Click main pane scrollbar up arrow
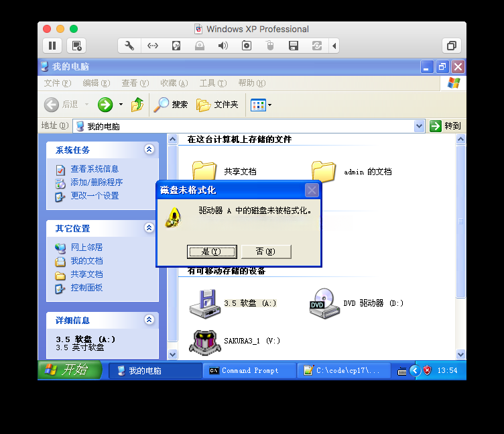Image resolution: width=504 pixels, height=434 pixels. pyautogui.click(x=460, y=140)
